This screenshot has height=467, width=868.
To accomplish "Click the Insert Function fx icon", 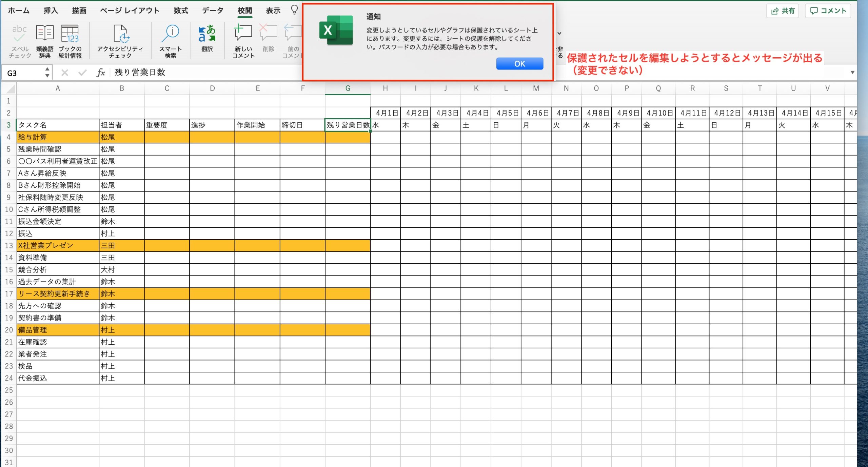I will 101,73.
